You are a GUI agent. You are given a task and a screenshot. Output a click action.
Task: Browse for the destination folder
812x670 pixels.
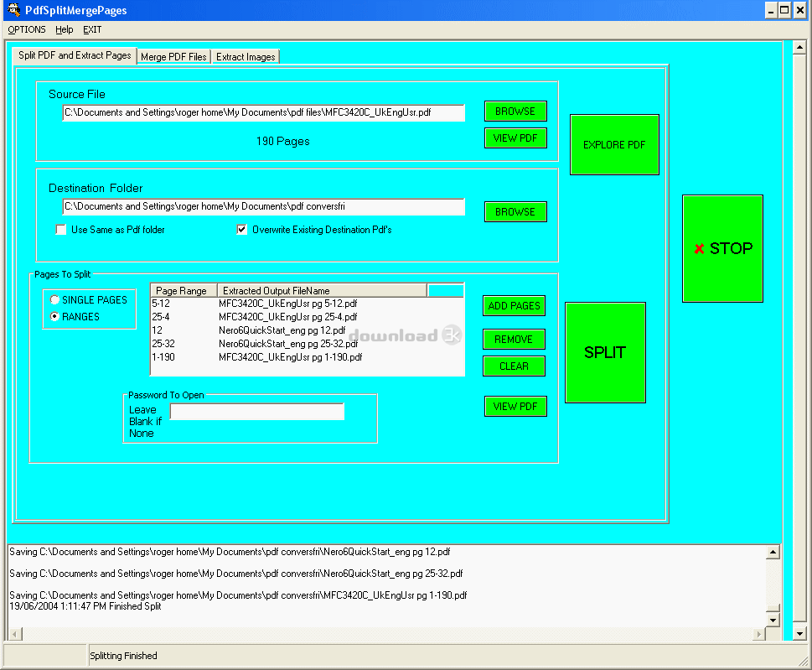(515, 212)
